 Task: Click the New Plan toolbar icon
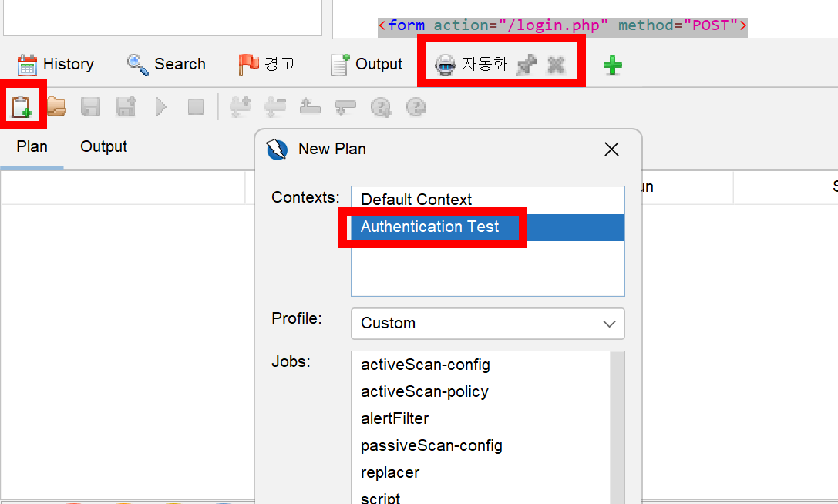click(x=22, y=106)
